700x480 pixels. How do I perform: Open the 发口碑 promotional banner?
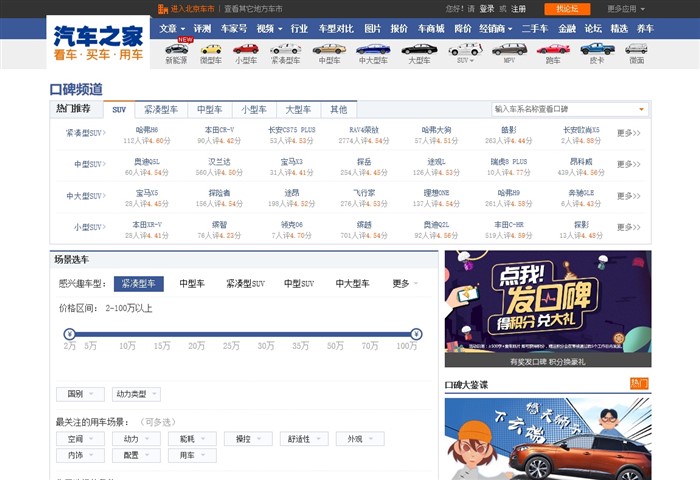[x=548, y=309]
